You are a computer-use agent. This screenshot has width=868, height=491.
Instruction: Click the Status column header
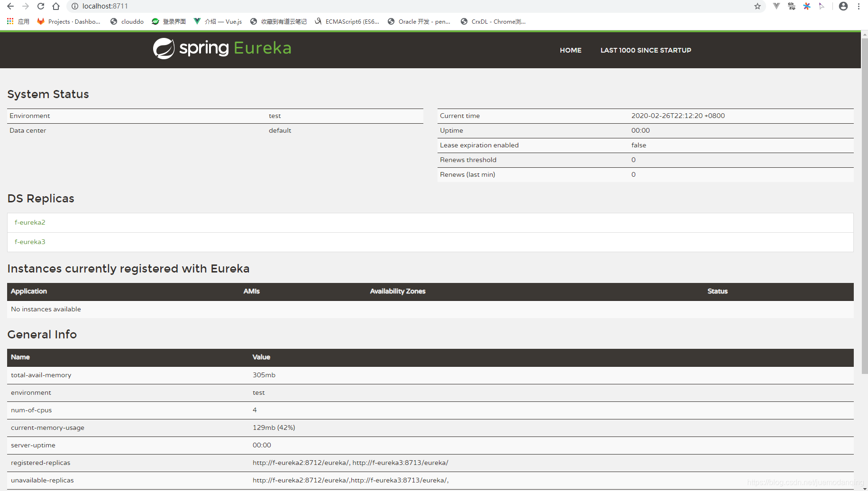tap(717, 291)
